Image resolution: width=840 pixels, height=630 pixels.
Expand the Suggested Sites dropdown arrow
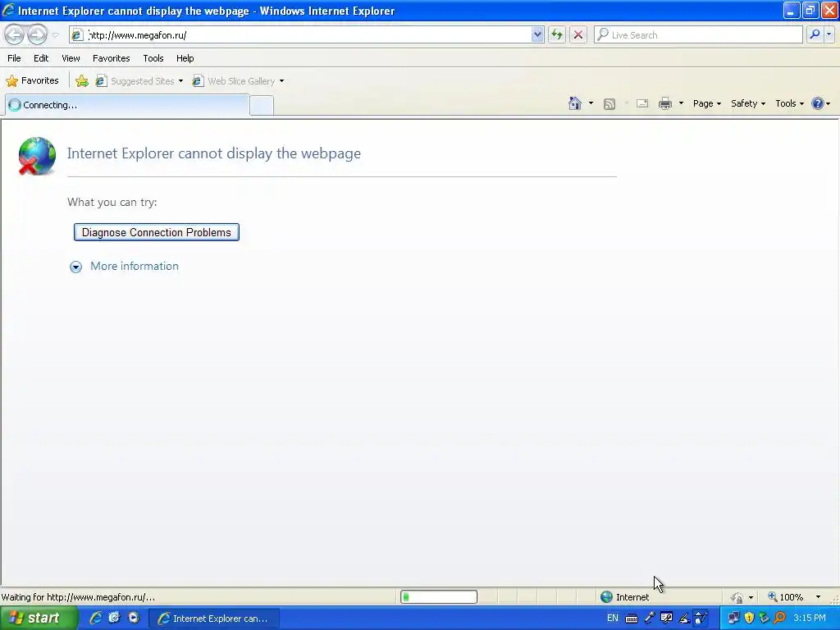[x=180, y=81]
